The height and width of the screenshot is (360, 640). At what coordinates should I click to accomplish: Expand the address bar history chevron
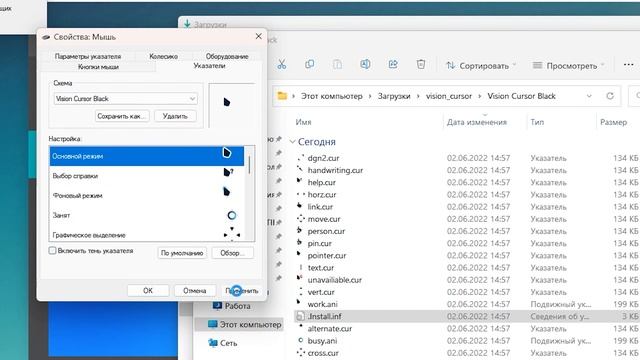(x=589, y=96)
